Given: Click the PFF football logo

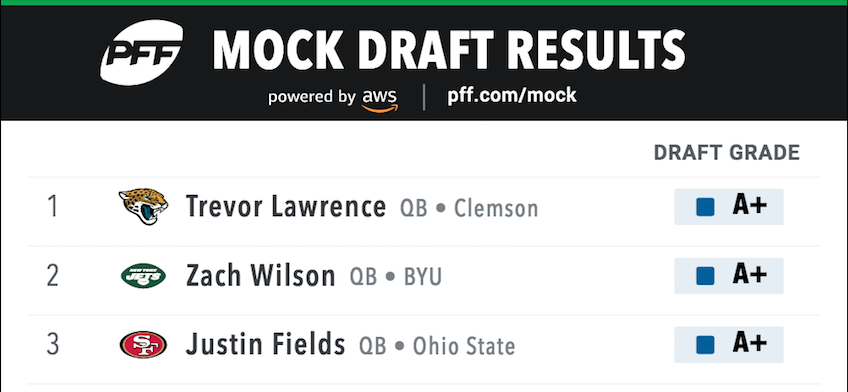Looking at the screenshot, I should tap(141, 52).
